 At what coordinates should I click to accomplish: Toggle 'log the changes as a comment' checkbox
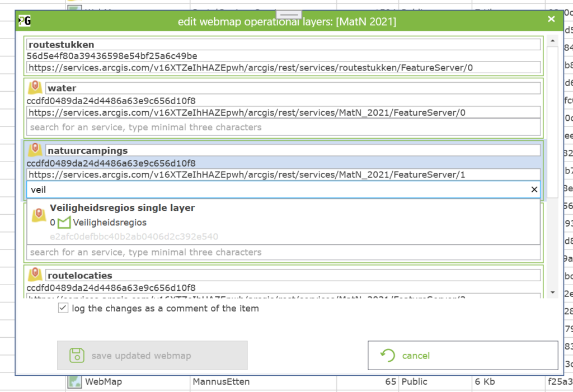(63, 308)
